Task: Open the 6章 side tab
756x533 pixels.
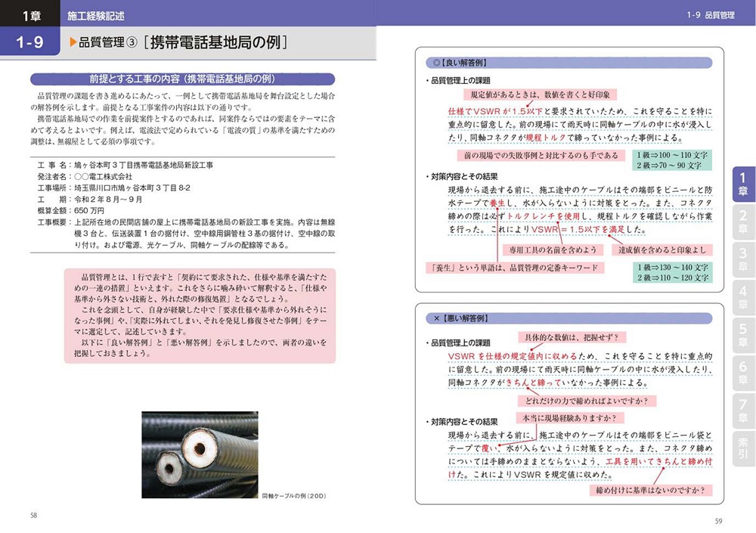Action: [742, 373]
